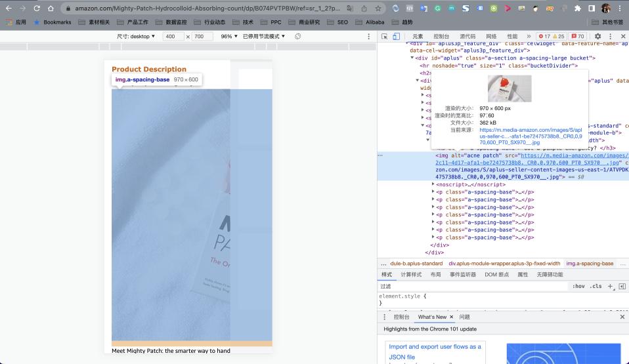Open the orange SQ extension icon
This screenshot has width=629, height=364.
(550, 8)
